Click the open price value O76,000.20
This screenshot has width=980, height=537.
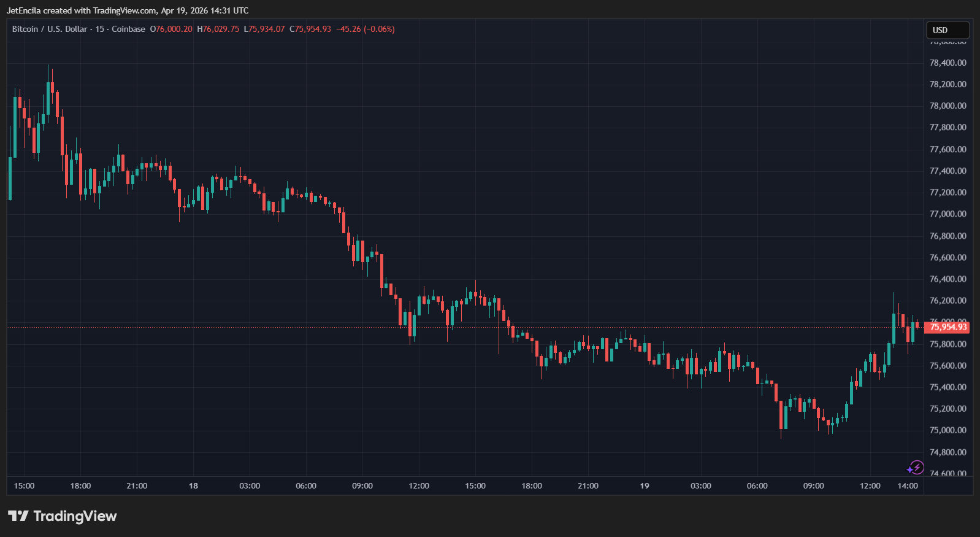pos(171,29)
